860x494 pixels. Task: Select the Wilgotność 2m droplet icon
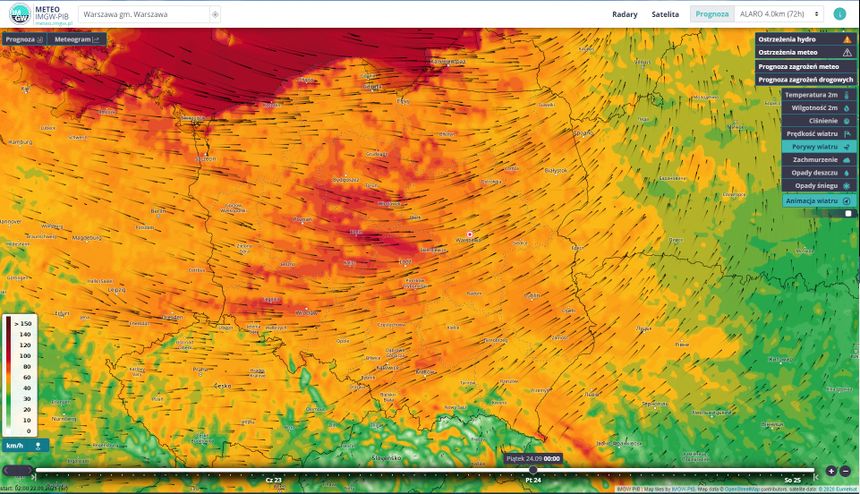click(847, 108)
